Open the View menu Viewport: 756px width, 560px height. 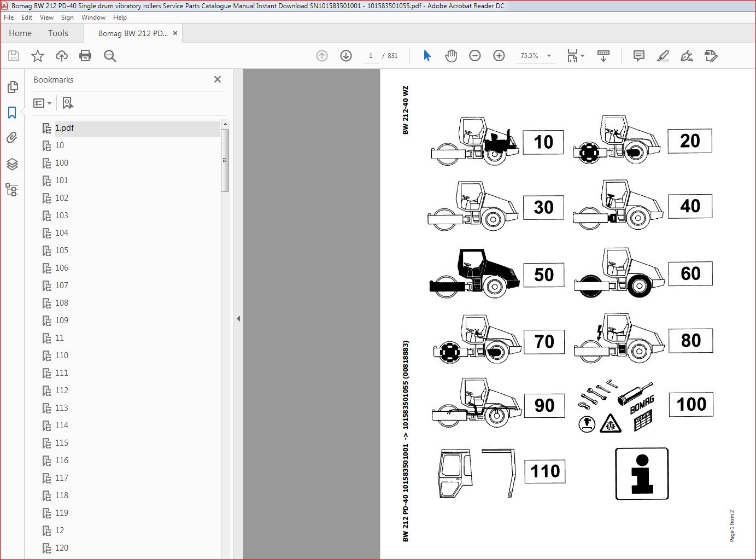click(47, 17)
